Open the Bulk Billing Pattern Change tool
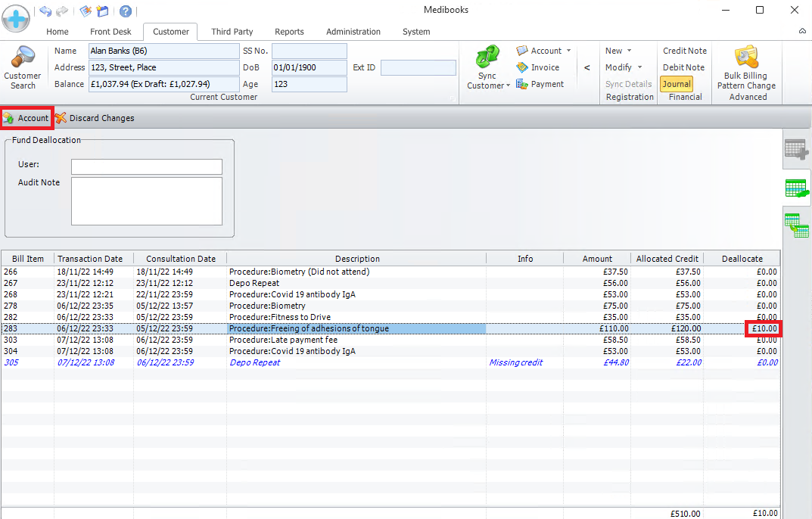The image size is (812, 519). (745, 57)
